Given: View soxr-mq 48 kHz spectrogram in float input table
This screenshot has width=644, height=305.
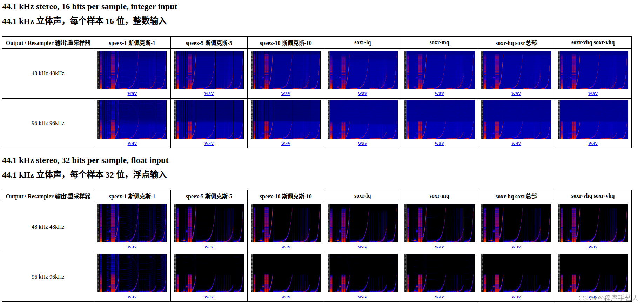Looking at the screenshot, I should click(x=440, y=223).
